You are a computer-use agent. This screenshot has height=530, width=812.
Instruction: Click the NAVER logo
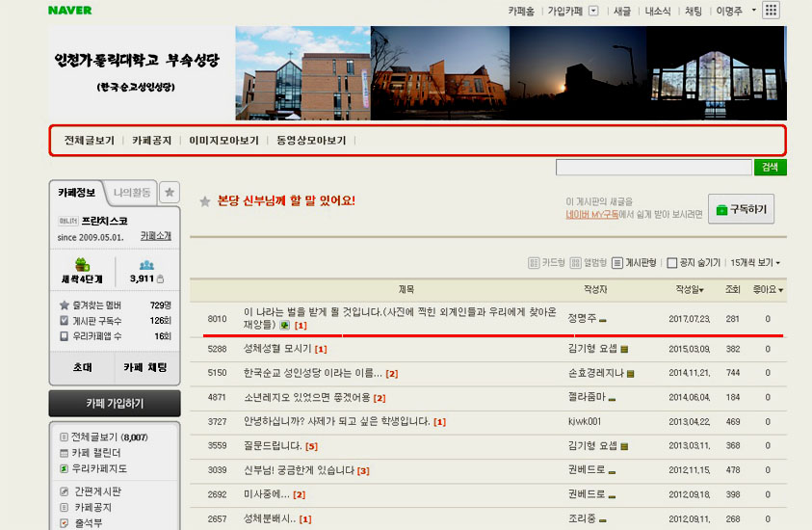70,11
